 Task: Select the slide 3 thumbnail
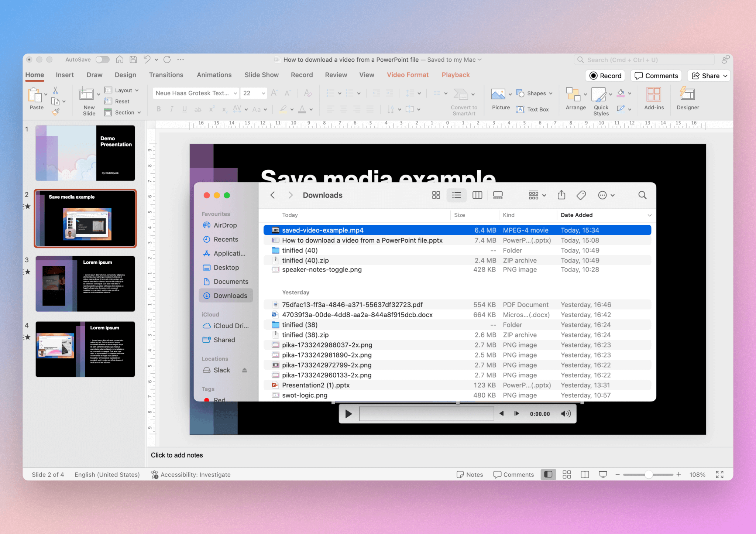click(x=85, y=284)
